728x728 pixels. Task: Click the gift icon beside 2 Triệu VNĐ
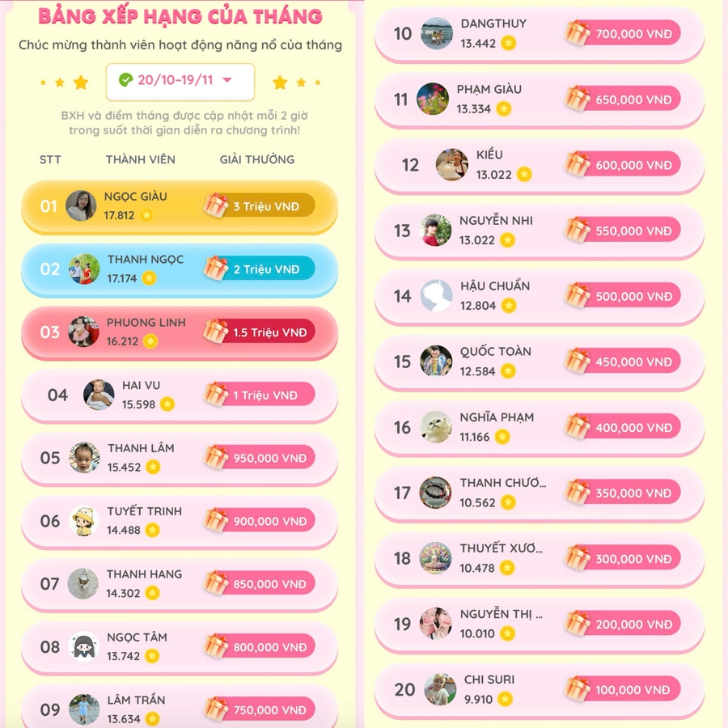pyautogui.click(x=216, y=269)
